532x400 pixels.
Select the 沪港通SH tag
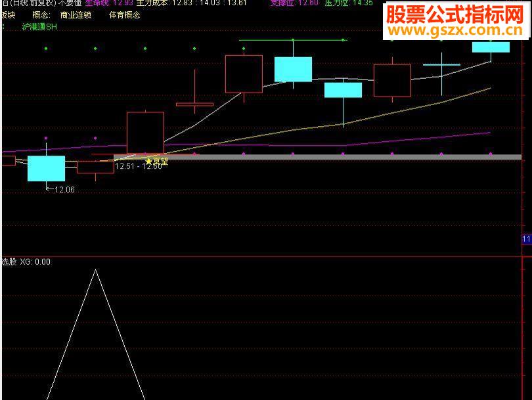click(39, 27)
